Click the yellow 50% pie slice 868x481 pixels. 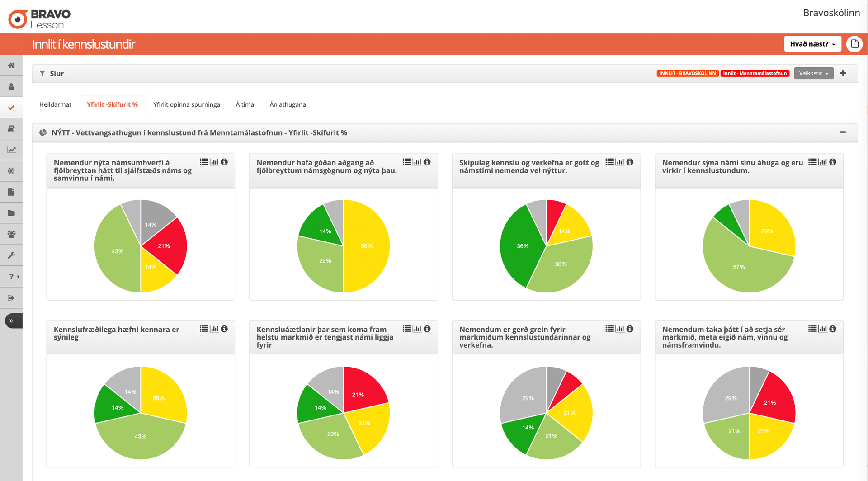[x=367, y=246]
